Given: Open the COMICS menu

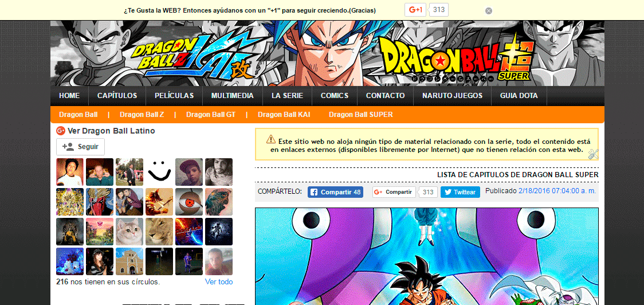Looking at the screenshot, I should pos(335,96).
